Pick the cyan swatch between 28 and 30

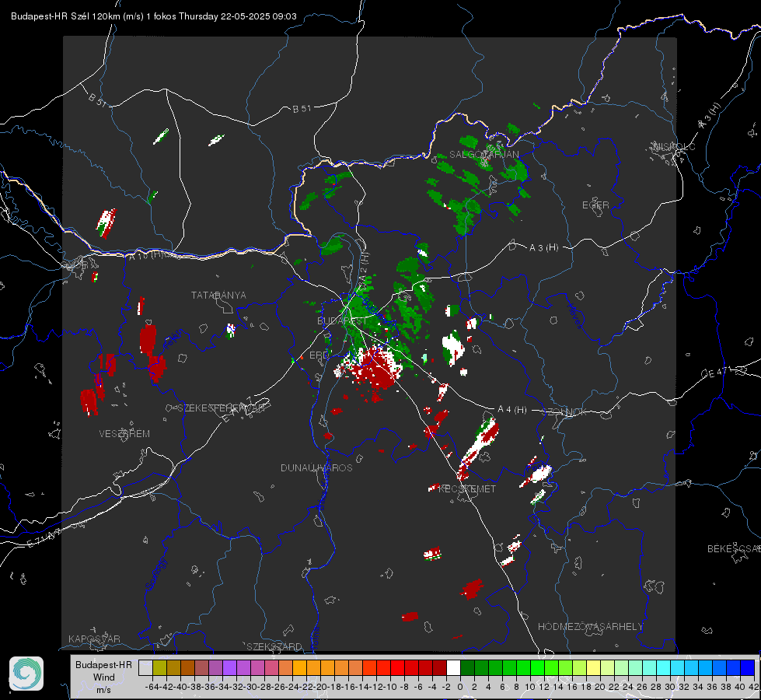click(664, 667)
